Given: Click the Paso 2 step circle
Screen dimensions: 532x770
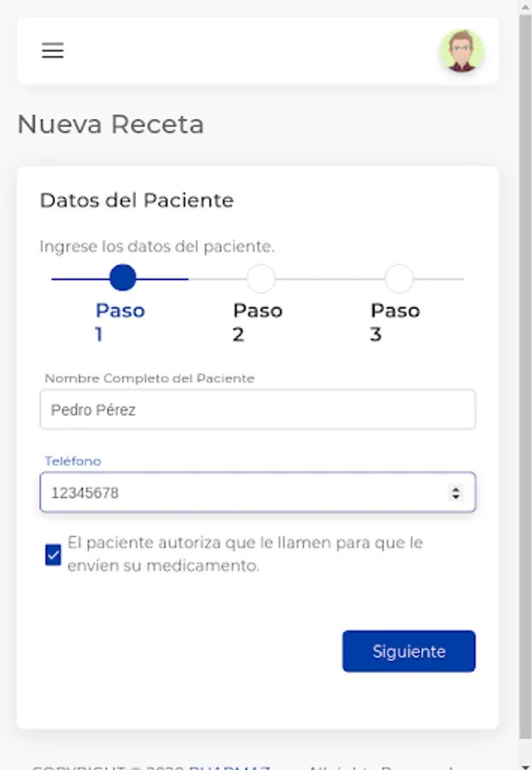Looking at the screenshot, I should 261,278.
